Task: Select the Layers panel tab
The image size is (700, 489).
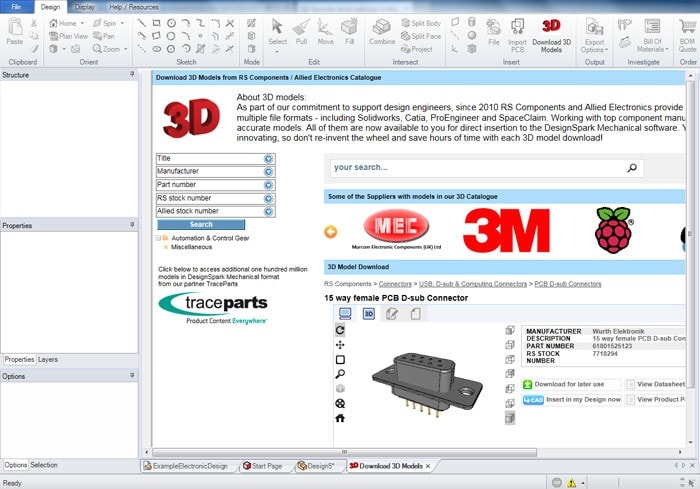Action: [x=48, y=359]
